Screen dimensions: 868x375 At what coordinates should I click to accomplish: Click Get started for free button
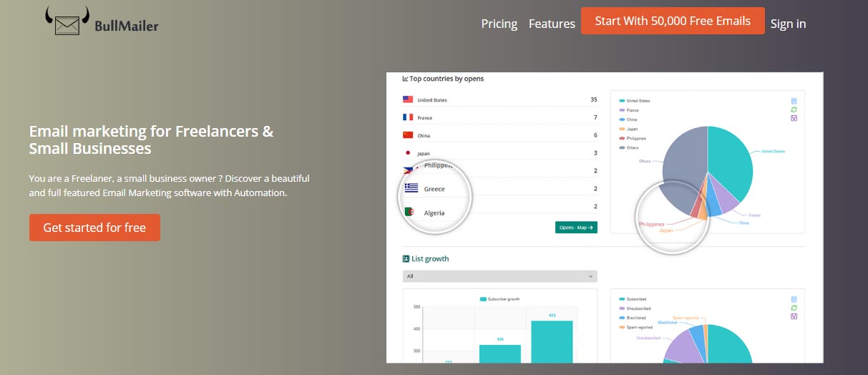point(94,228)
